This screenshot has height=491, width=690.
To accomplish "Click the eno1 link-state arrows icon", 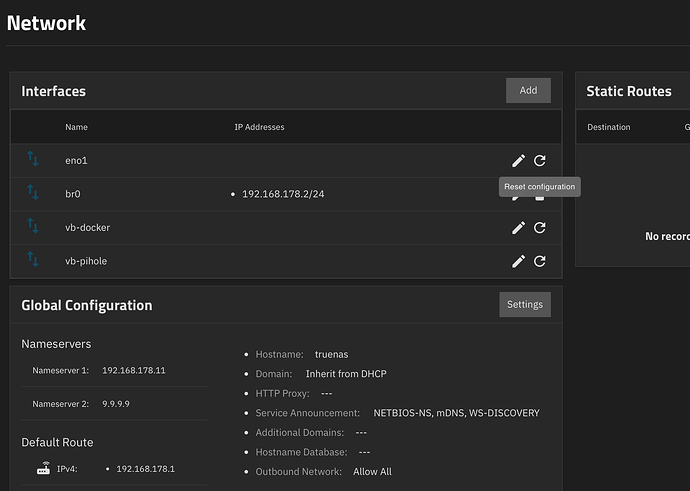I will point(33,159).
